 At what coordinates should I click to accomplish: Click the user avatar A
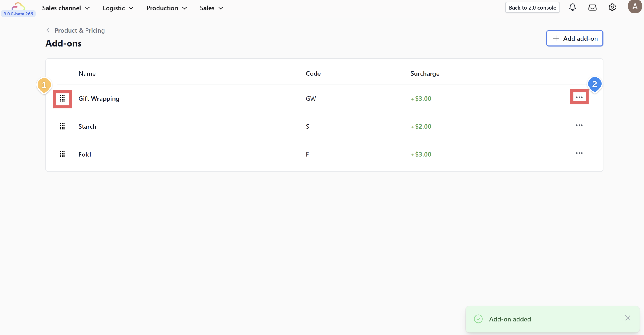point(635,6)
